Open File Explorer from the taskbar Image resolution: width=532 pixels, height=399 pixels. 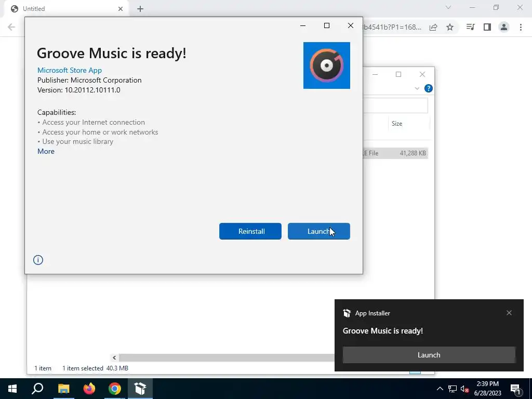click(x=63, y=389)
